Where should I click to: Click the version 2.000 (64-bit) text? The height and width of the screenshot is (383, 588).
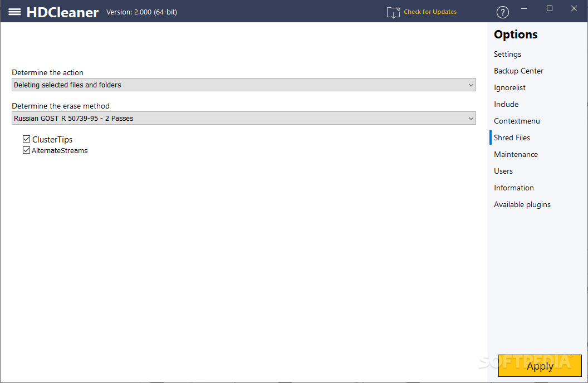click(x=142, y=12)
